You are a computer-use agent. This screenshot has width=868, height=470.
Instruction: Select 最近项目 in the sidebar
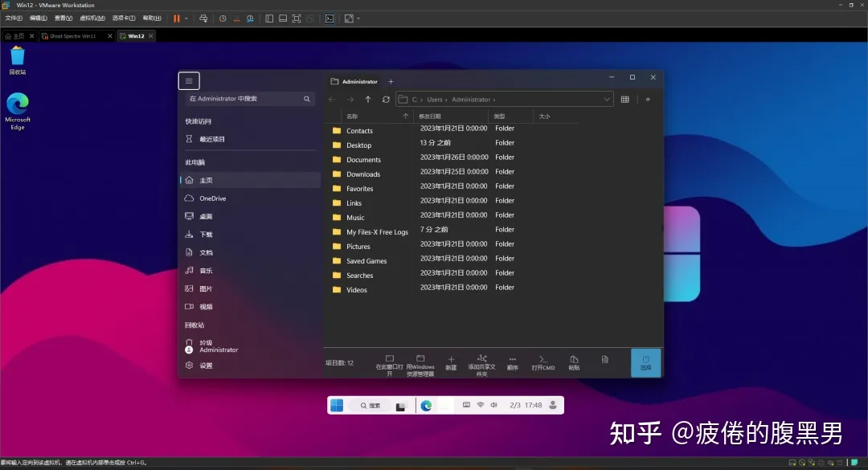[251, 139]
